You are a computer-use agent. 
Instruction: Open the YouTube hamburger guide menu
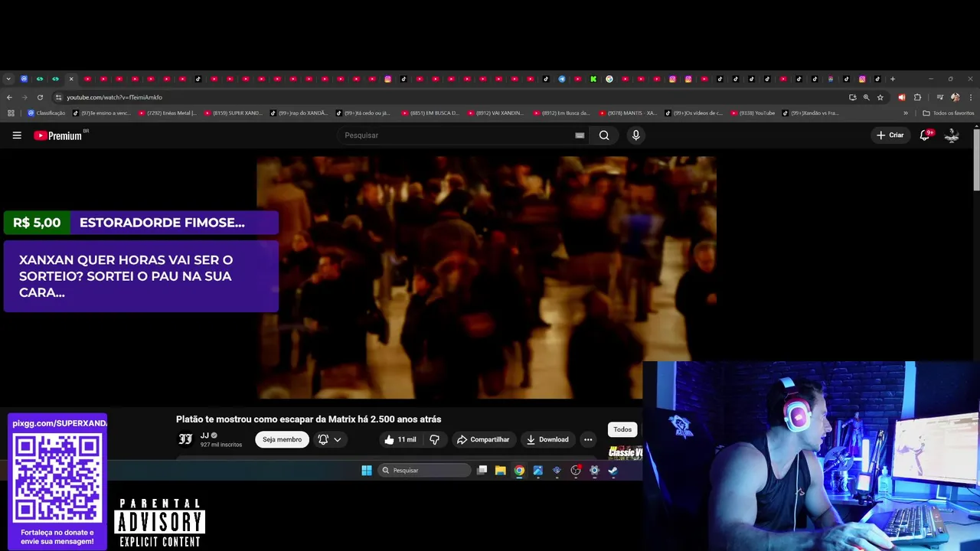pos(17,135)
